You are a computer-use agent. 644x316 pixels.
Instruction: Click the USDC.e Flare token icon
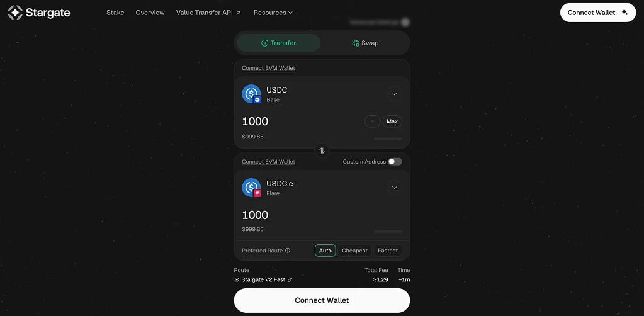point(251,188)
